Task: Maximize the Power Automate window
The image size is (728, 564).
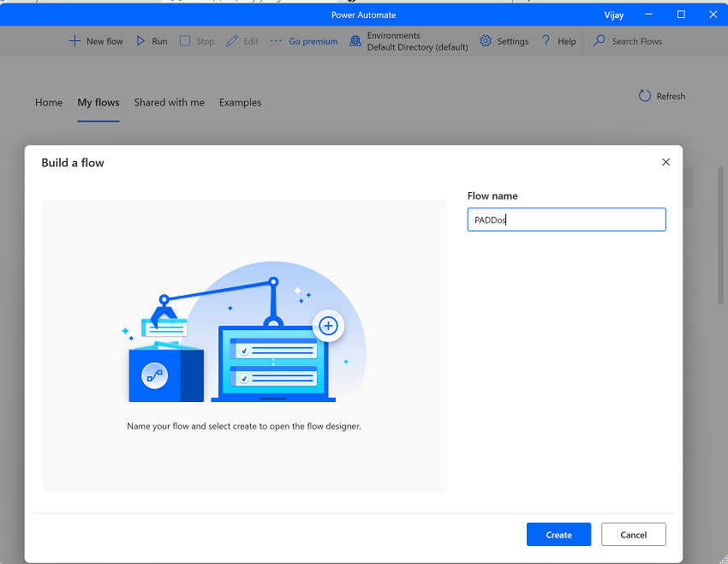Action: 681,15
